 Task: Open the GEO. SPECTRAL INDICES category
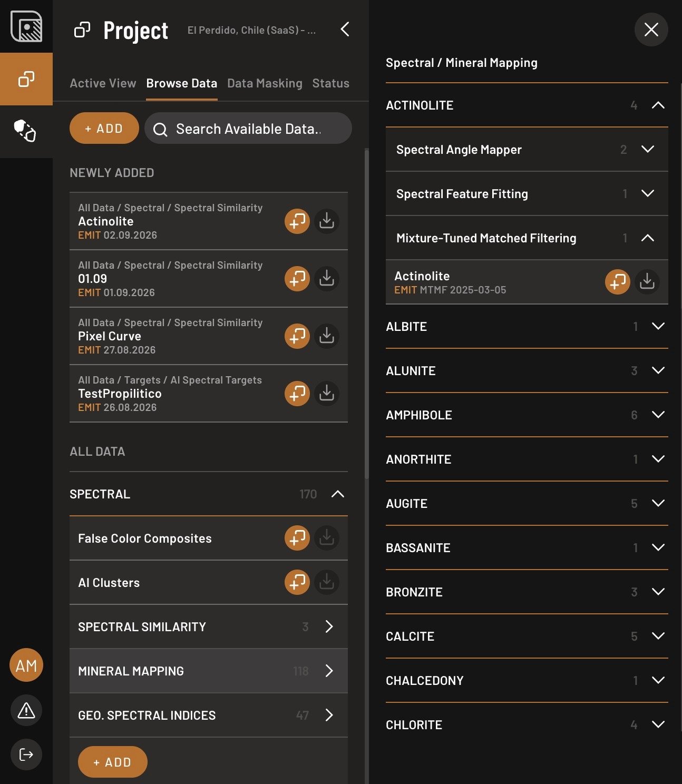(209, 715)
